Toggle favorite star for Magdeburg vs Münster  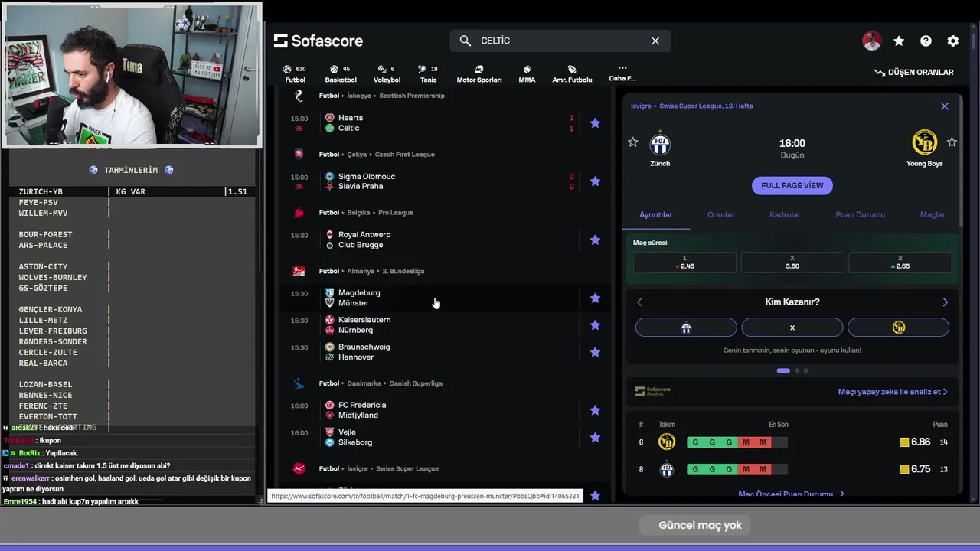(x=595, y=298)
